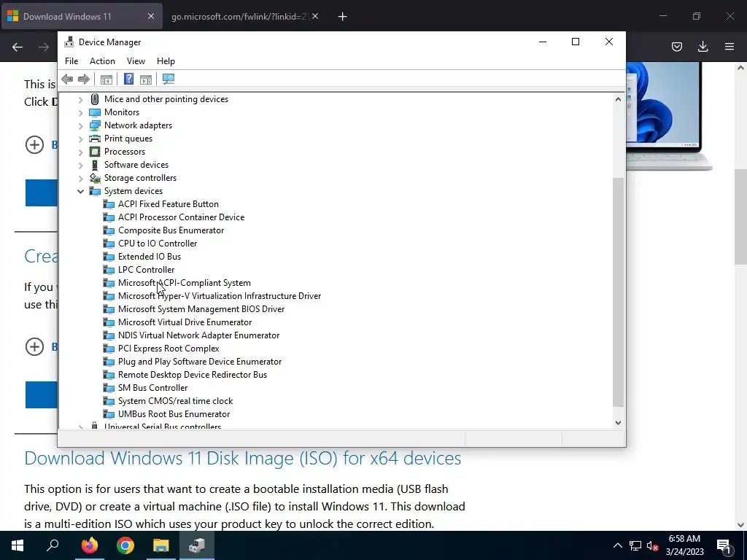Image resolution: width=747 pixels, height=560 pixels.
Task: Open File Explorer from the taskbar
Action: (x=161, y=545)
